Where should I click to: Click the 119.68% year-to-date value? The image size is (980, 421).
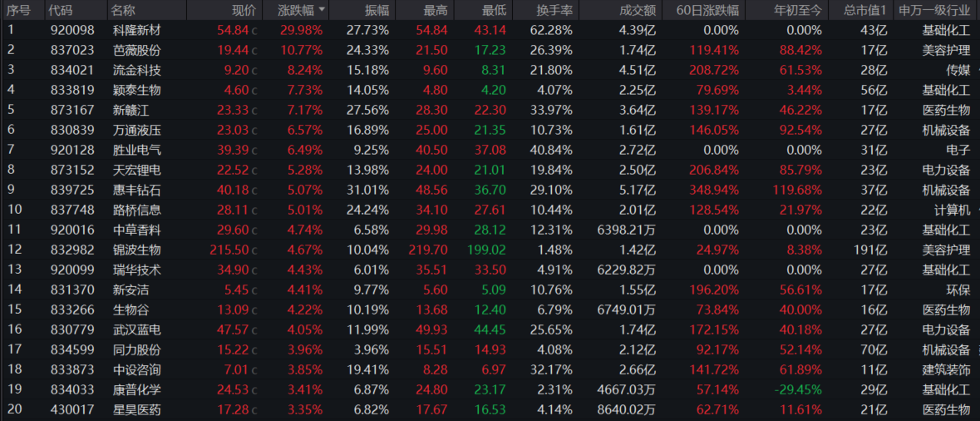point(797,190)
